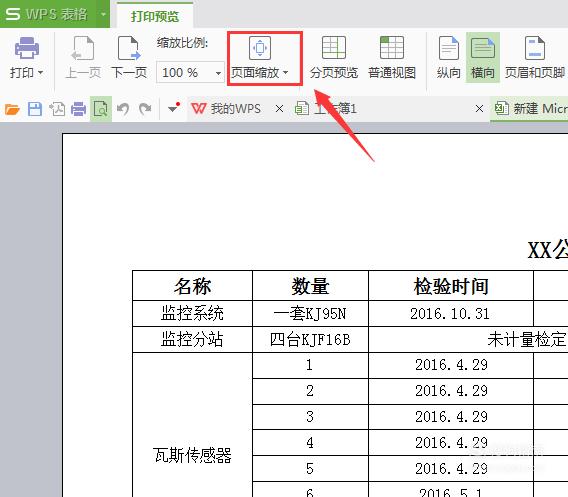Screen dimensions: 568x497
Task: Switch to 普通视图 normal view
Action: coord(392,58)
